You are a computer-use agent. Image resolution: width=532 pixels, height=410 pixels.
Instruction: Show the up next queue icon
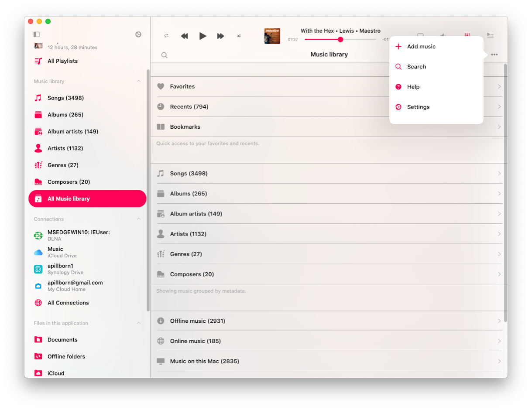490,36
